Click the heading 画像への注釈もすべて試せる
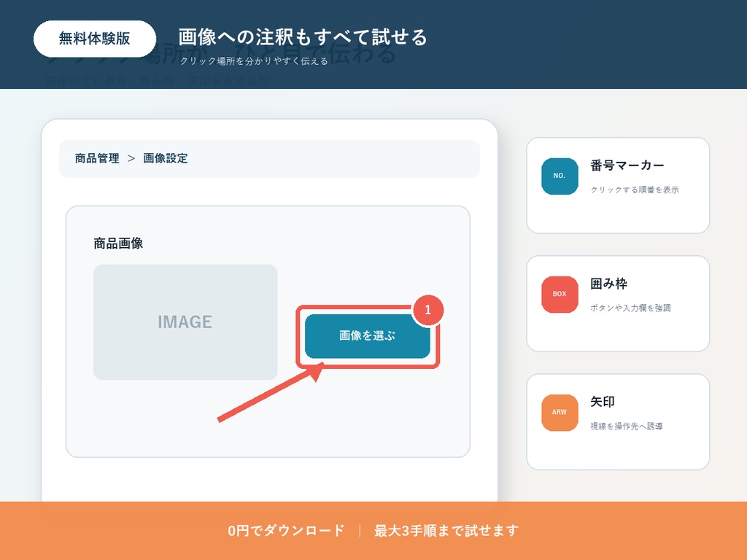Screen dimensions: 747x560 point(303,37)
